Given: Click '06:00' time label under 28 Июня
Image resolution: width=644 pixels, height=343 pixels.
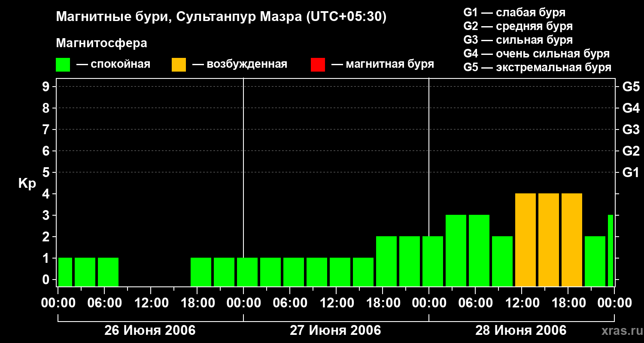Looking at the screenshot, I should (x=475, y=303).
